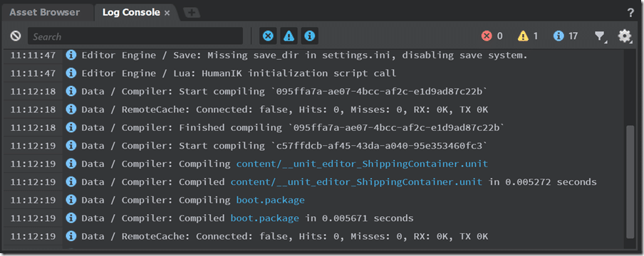Click the 11:12:18 timestamp of the 'Finished compiling' entry
This screenshot has height=256, width=644.
click(x=33, y=127)
